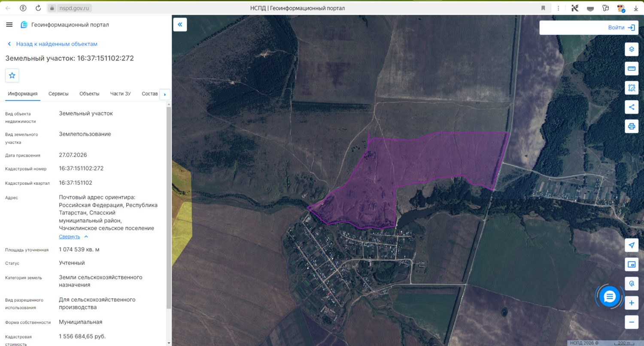
Task: Click the cadastral number value 16:37:151102:272
Action: tap(81, 168)
